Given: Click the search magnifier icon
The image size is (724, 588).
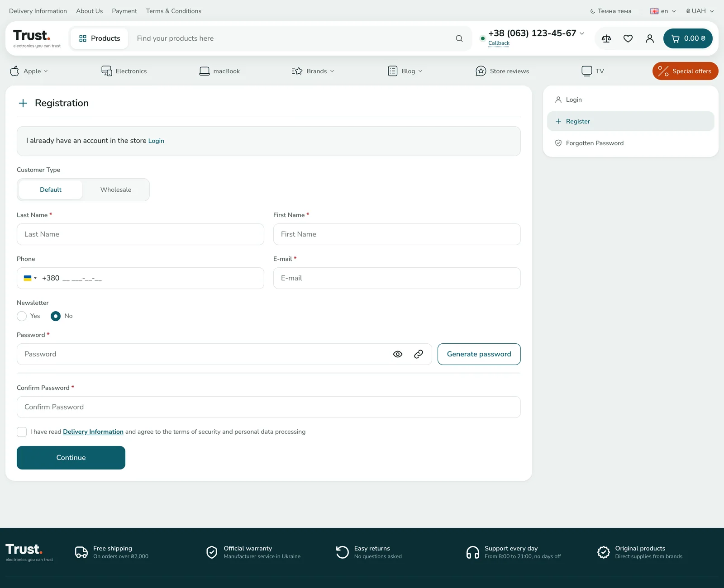Looking at the screenshot, I should (459, 38).
